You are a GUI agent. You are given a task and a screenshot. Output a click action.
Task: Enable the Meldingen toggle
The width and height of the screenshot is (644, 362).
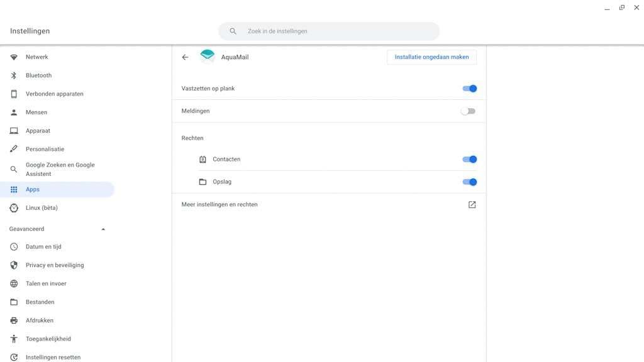468,111
